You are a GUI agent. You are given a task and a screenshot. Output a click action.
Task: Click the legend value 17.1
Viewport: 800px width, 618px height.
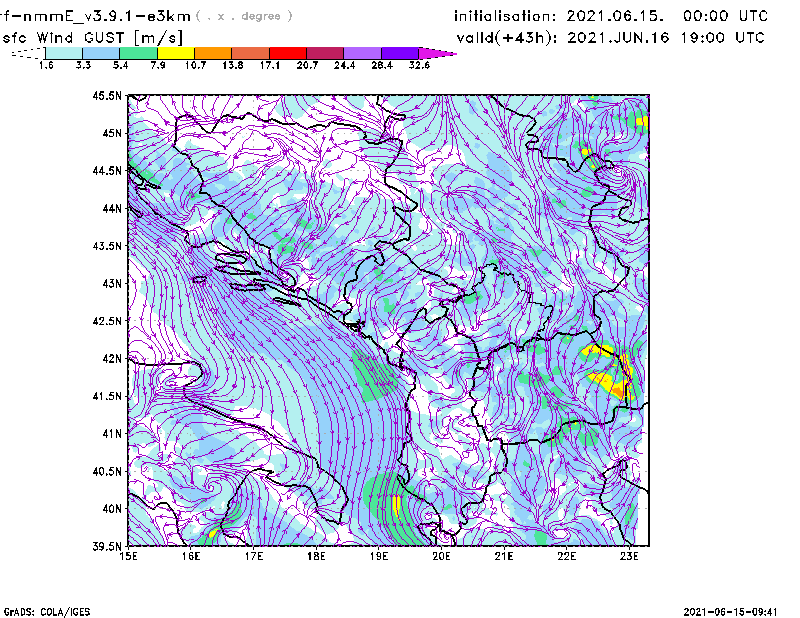270,65
